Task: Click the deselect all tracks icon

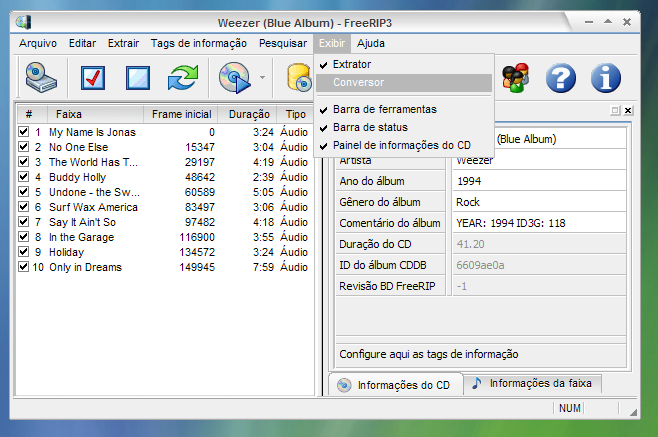Action: 138,78
